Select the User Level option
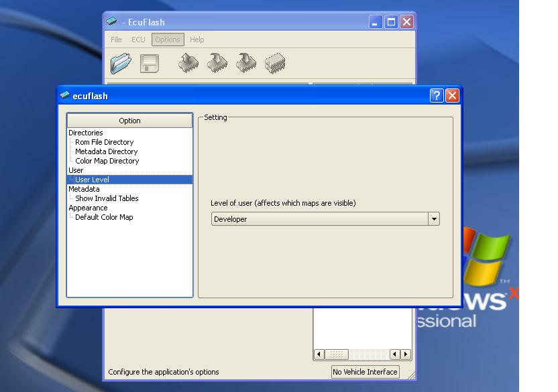558x392 pixels. point(92,180)
